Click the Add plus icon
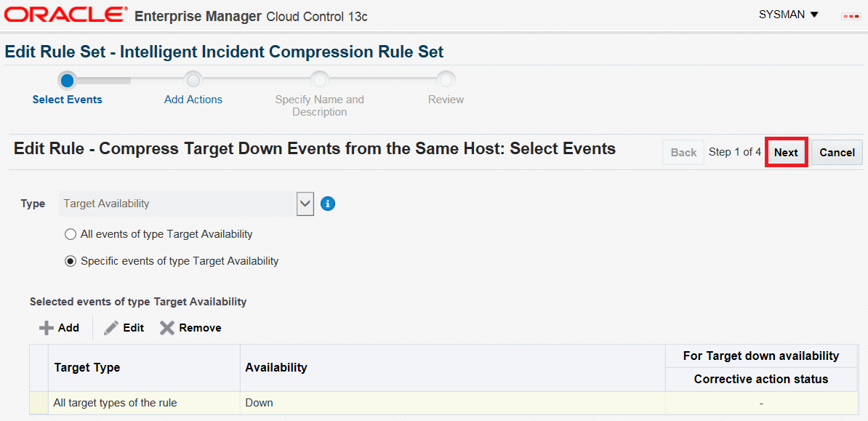This screenshot has width=868, height=421. point(47,328)
